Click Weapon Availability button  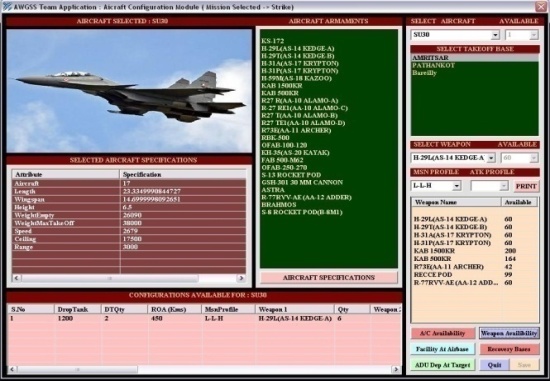(x=509, y=333)
